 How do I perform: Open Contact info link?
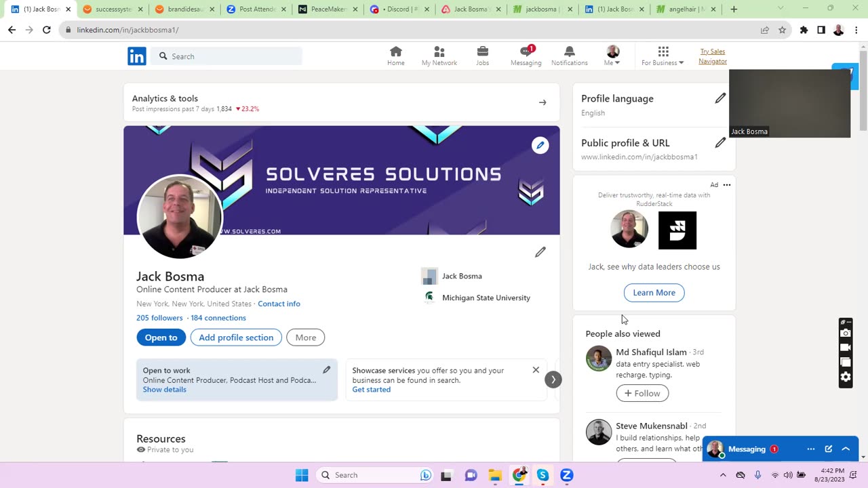coord(279,304)
